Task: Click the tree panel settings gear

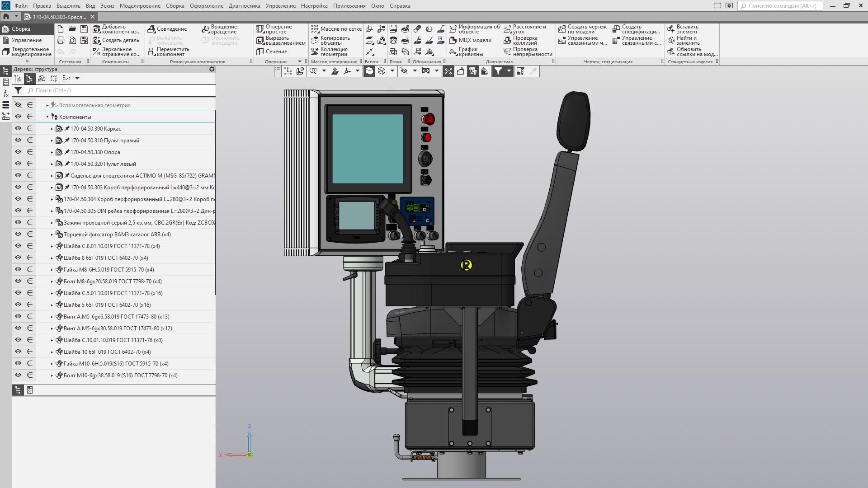Action: click(212, 69)
